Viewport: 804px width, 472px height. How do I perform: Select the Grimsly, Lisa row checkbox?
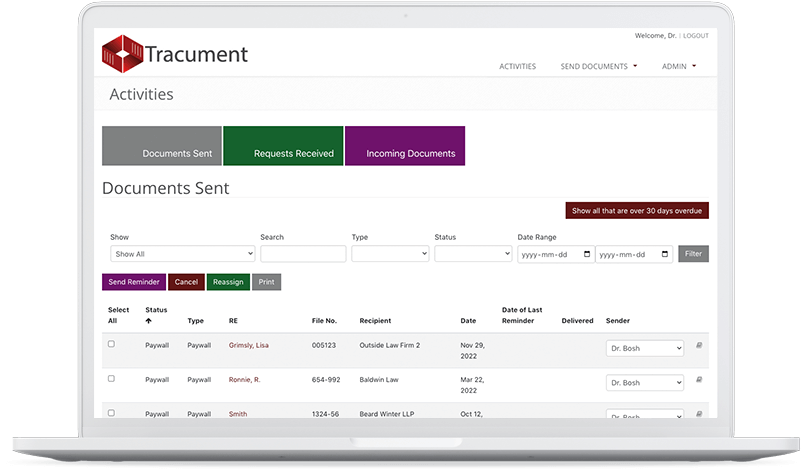111,344
